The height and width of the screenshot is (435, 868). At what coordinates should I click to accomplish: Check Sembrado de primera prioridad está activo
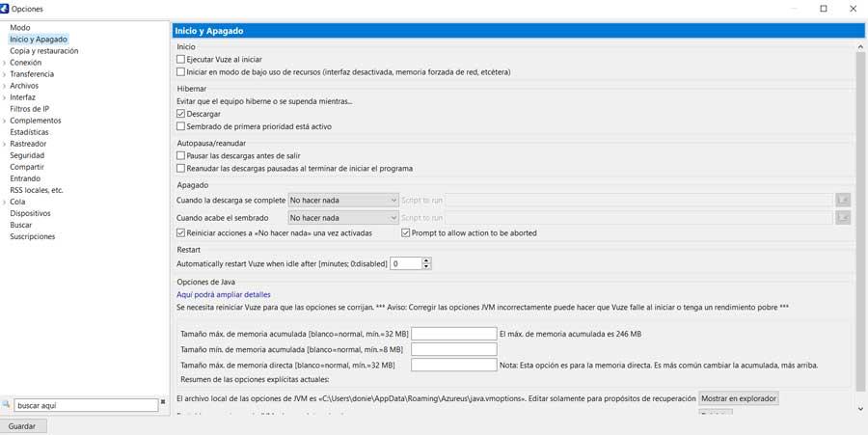tap(180, 126)
